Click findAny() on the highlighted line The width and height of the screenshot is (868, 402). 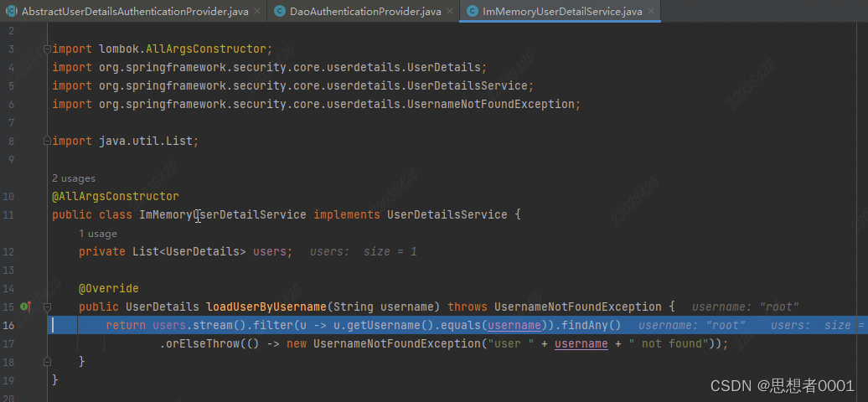coord(592,325)
